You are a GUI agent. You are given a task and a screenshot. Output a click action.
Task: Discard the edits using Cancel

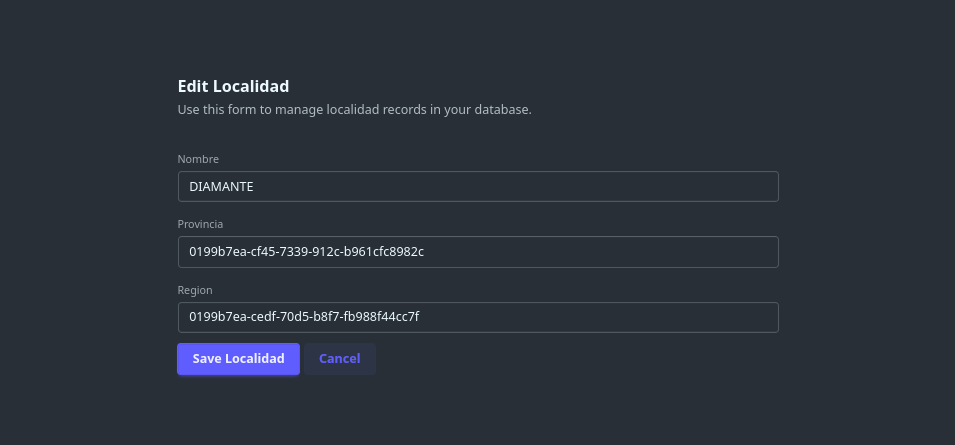pos(339,359)
